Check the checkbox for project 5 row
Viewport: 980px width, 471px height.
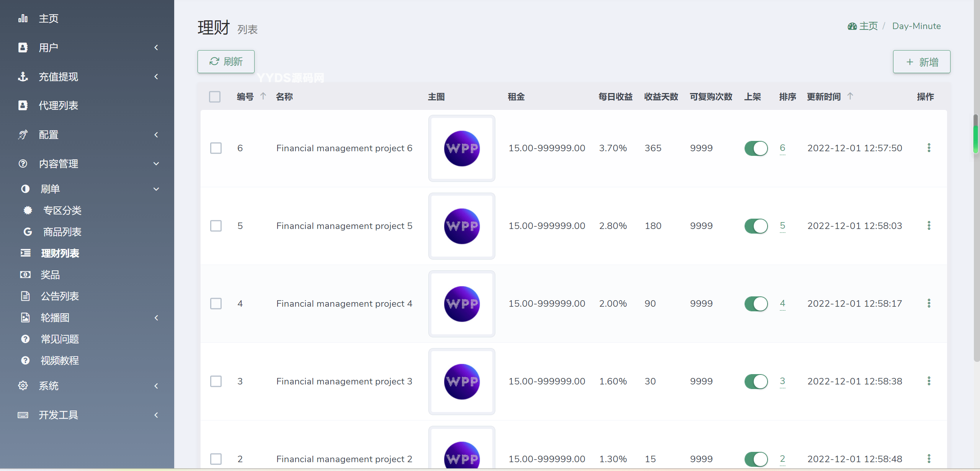click(216, 226)
